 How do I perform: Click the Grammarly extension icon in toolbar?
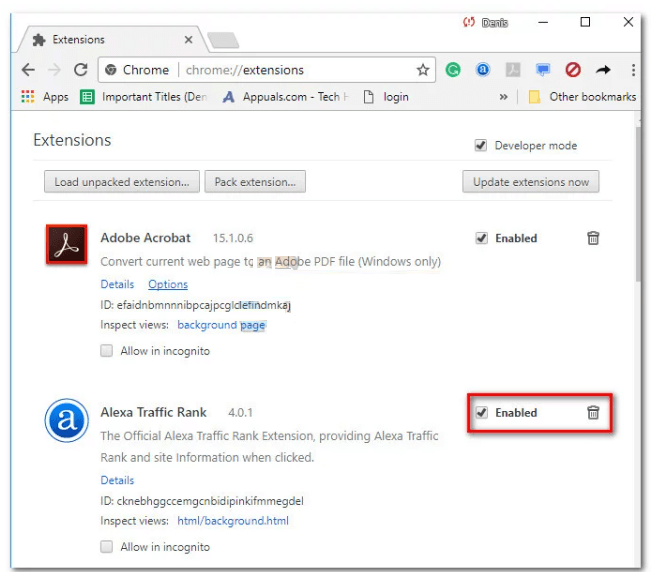click(453, 70)
